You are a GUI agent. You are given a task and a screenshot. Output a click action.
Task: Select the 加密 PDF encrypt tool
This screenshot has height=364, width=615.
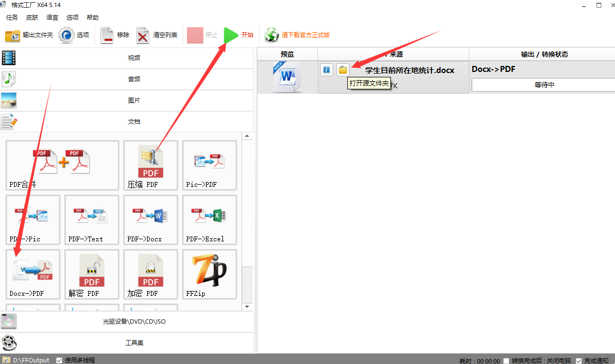point(150,274)
